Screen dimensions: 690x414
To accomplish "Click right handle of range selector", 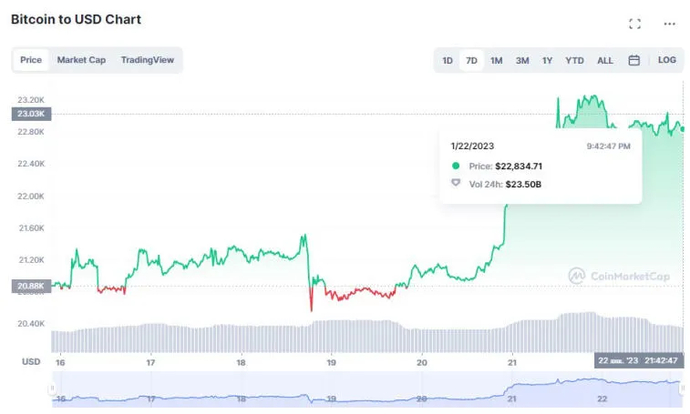I will point(683,388).
